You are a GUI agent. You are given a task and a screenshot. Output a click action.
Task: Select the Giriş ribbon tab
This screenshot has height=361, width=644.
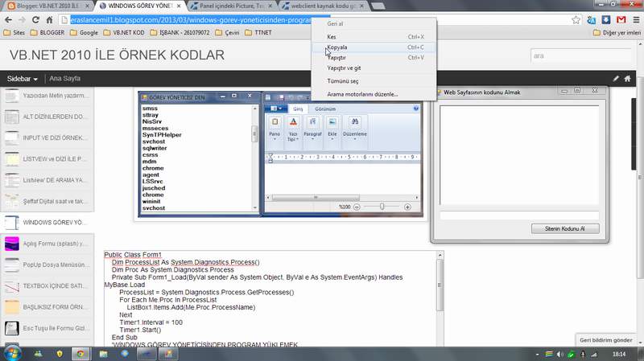coord(298,109)
